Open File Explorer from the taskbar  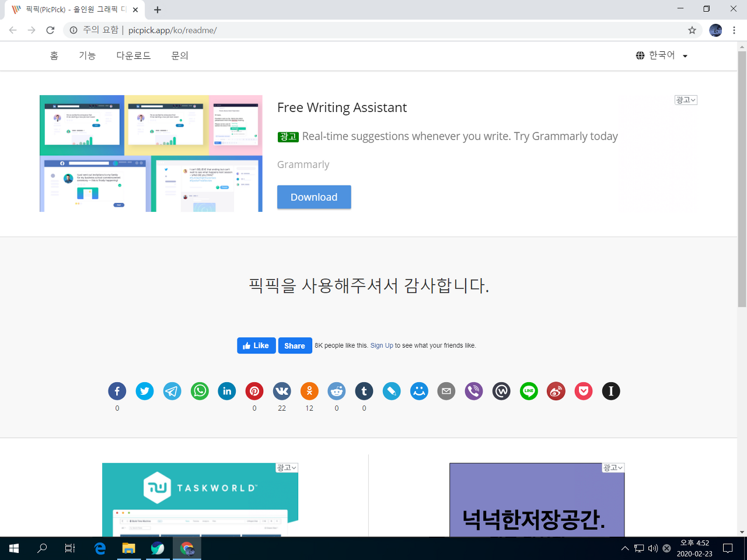tap(128, 548)
